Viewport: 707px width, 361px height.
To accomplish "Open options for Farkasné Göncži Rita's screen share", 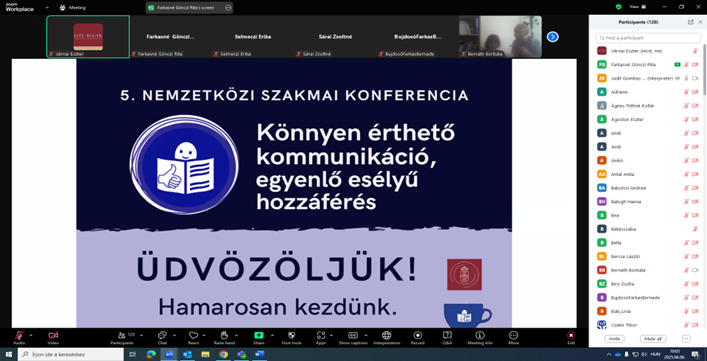I will [x=228, y=8].
